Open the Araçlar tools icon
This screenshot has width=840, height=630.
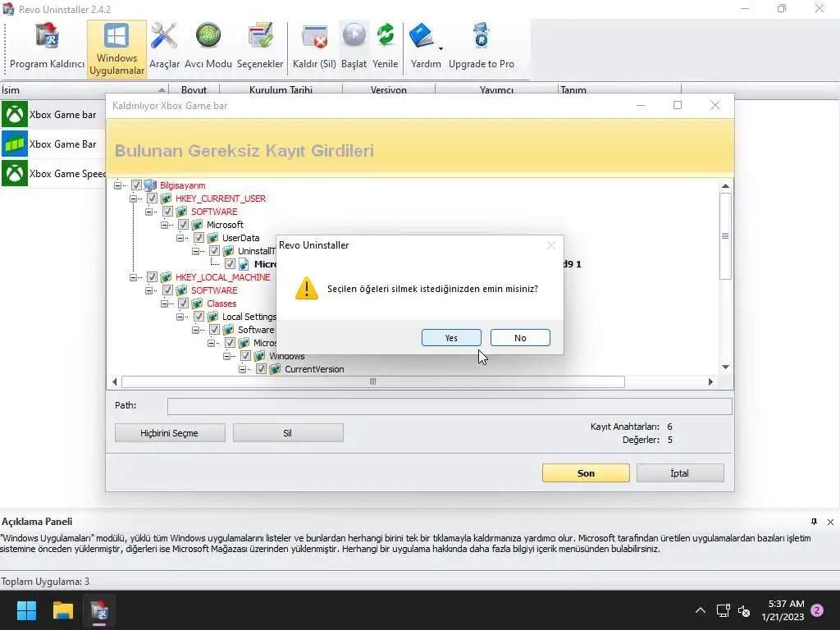(164, 48)
